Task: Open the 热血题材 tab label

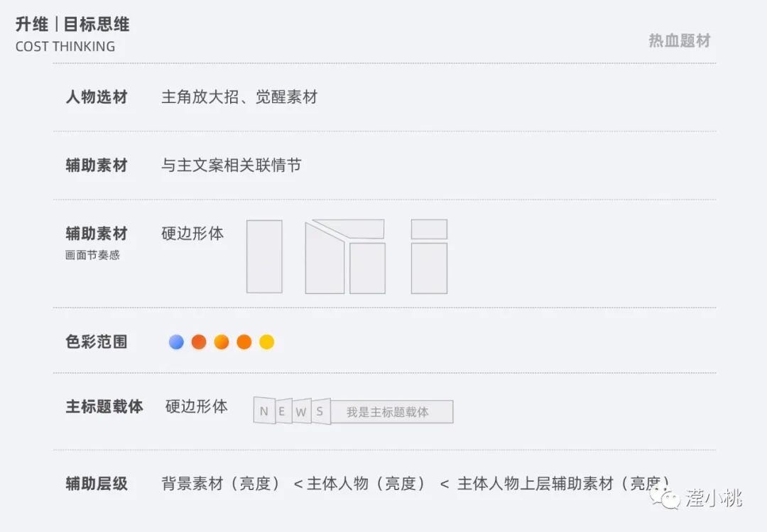Action: point(679,40)
